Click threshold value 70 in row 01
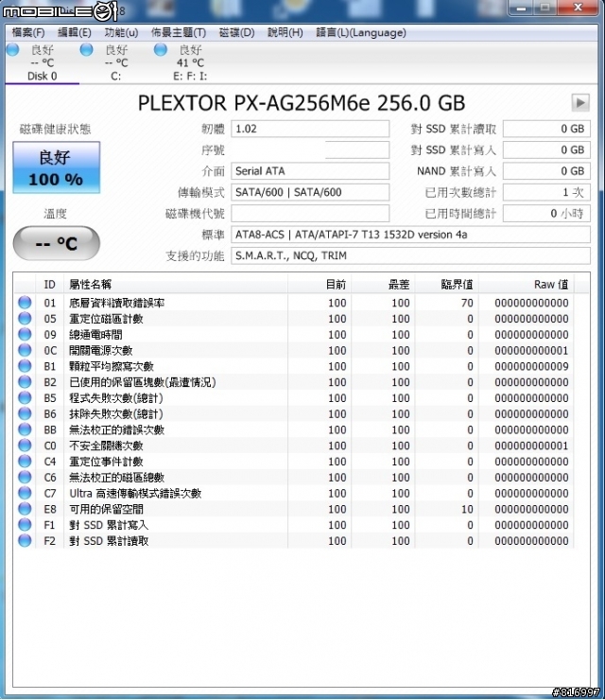 pos(467,303)
